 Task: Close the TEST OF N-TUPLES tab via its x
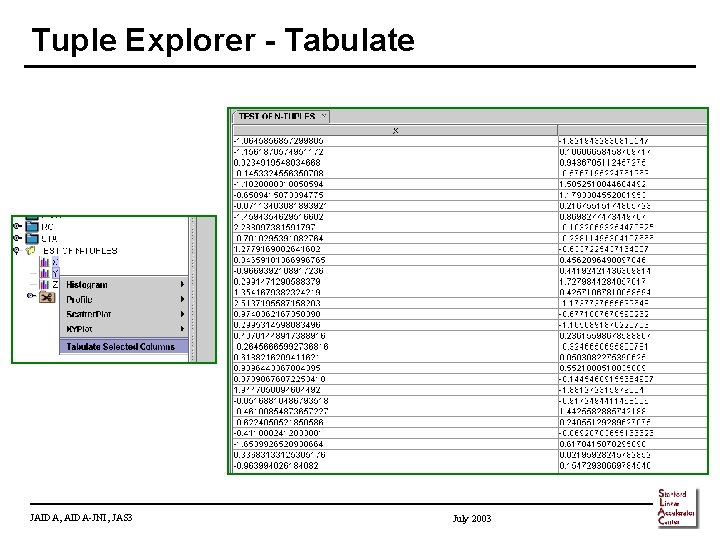click(x=324, y=116)
